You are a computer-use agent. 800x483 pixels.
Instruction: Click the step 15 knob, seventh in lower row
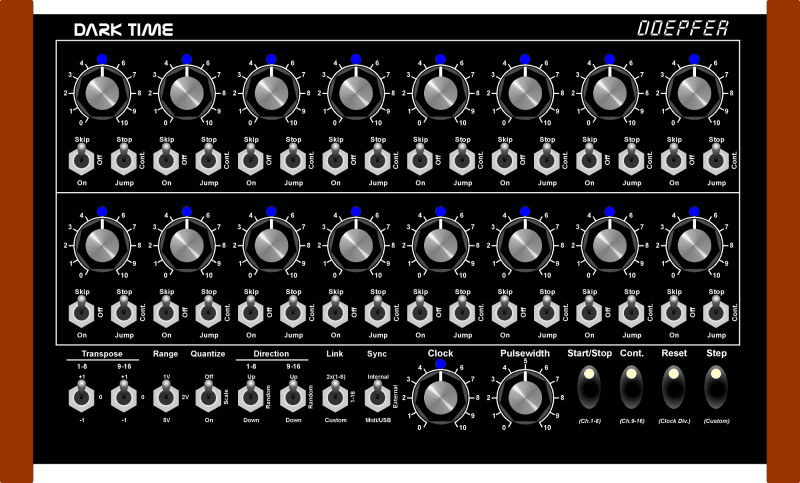point(610,246)
